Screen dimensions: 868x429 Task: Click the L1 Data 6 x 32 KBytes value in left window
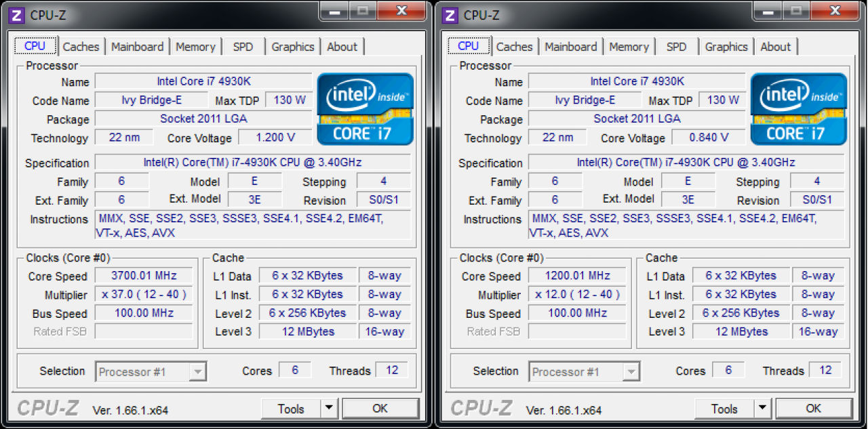tap(307, 276)
